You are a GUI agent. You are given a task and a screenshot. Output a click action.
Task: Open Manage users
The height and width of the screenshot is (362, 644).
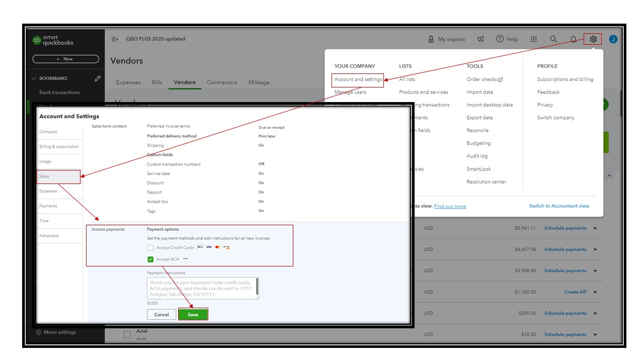point(350,92)
